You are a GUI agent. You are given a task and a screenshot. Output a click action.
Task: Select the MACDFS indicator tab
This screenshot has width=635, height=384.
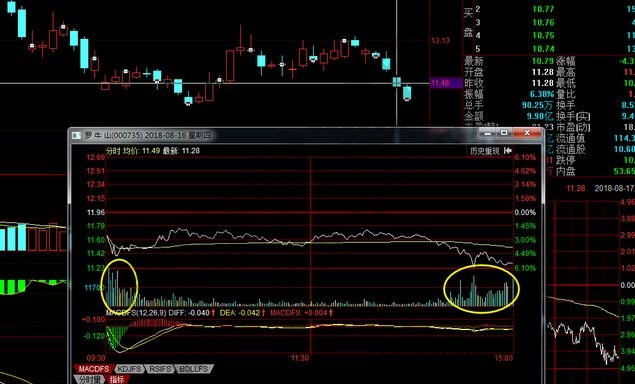[94, 369]
